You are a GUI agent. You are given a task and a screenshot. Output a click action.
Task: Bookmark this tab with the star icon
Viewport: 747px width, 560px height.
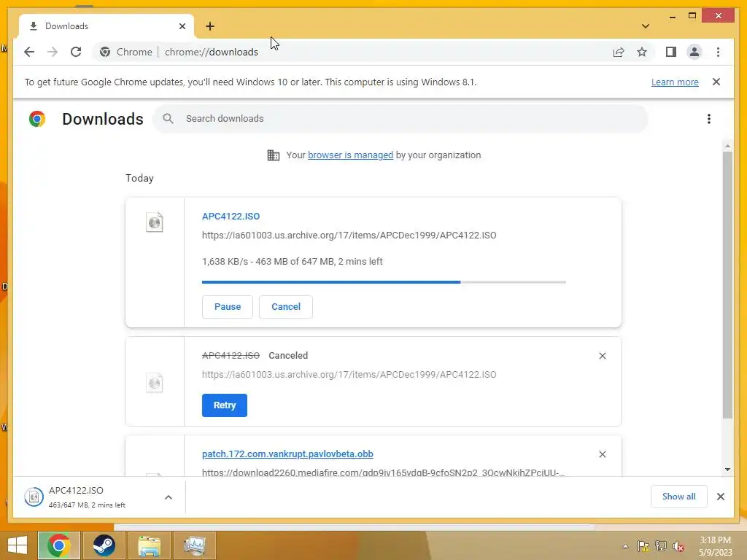tap(642, 52)
